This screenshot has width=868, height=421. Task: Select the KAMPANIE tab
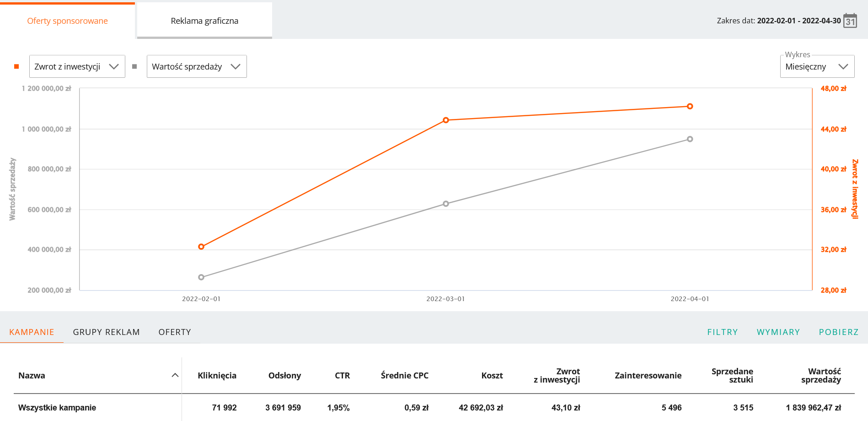[32, 332]
